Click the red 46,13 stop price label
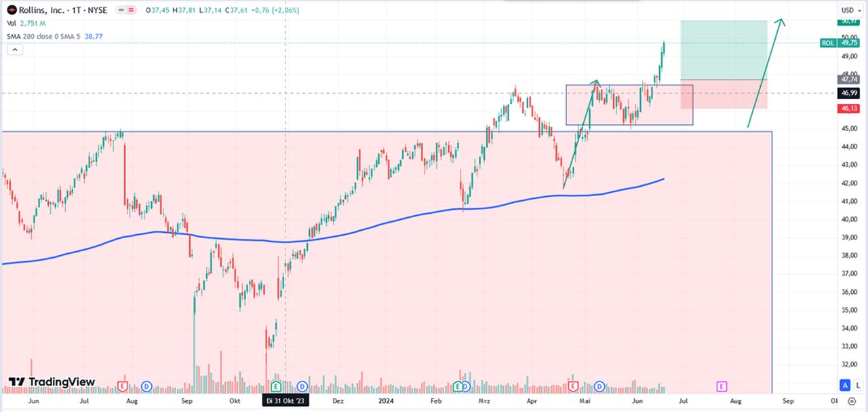The width and height of the screenshot is (868, 412). pyautogui.click(x=849, y=109)
